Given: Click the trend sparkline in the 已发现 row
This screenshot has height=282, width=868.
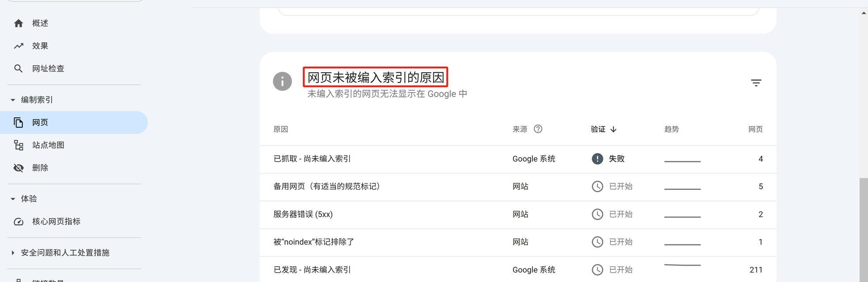Looking at the screenshot, I should coord(682,265).
